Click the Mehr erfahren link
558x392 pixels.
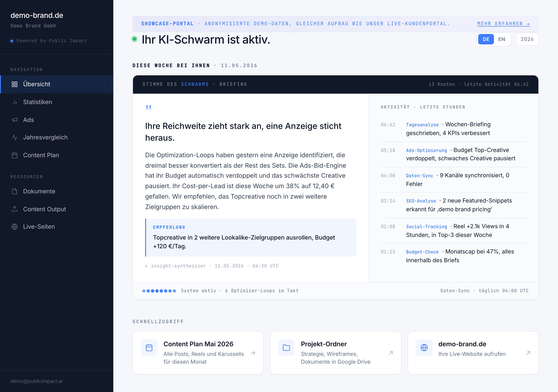point(504,24)
